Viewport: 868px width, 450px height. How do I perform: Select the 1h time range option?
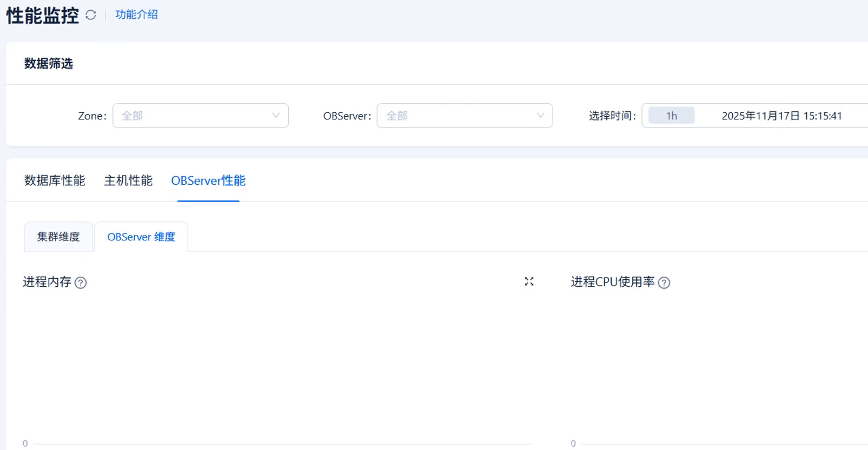pos(671,116)
